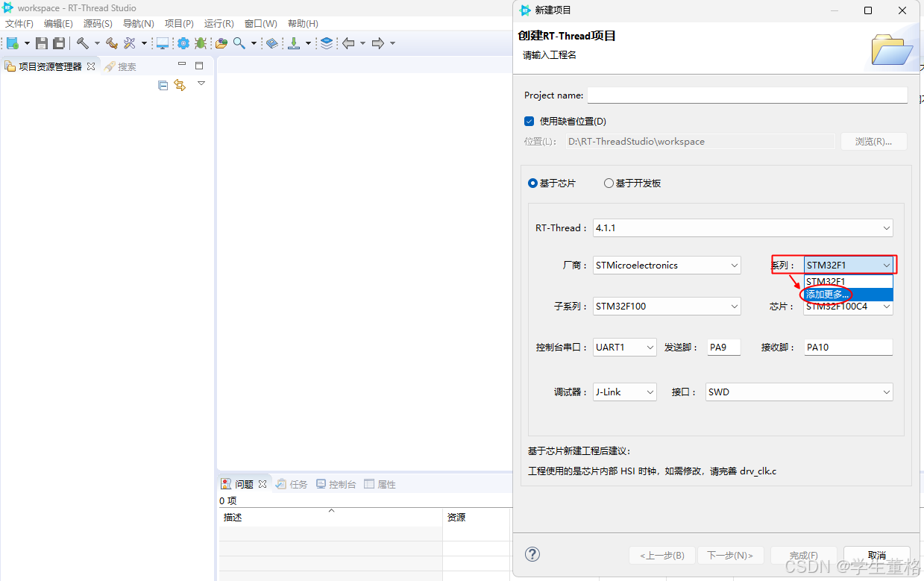924x581 pixels.
Task: Open the 帮助(H) menu
Action: click(303, 24)
